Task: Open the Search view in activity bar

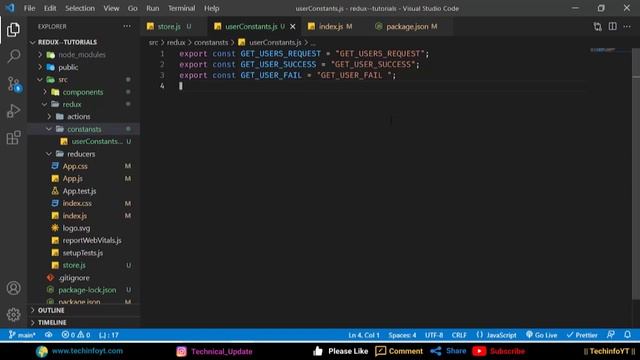Action: 13,56
